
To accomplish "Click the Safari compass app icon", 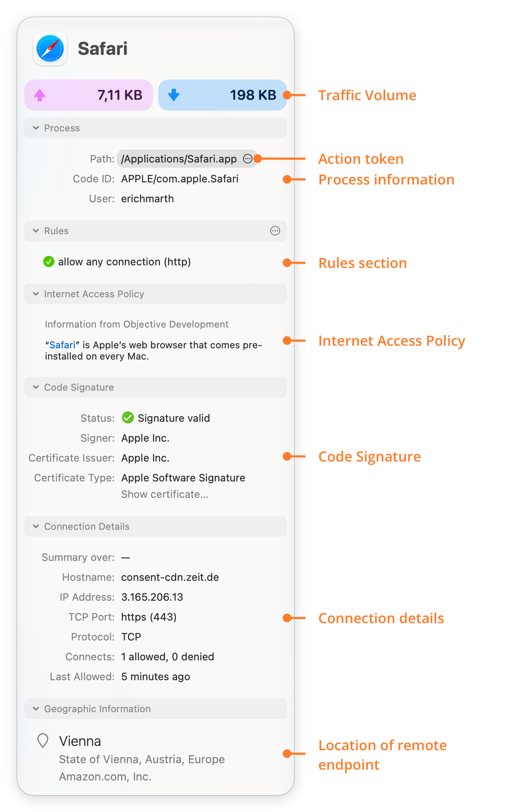I will click(50, 48).
